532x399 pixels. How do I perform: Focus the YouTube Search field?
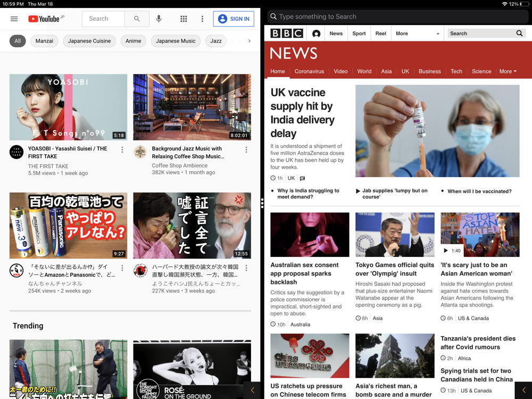[103, 19]
